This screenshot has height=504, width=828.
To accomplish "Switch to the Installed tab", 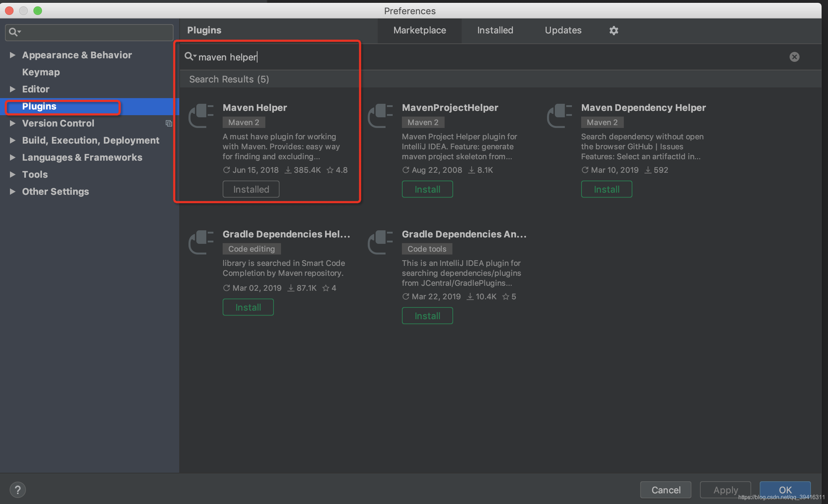I will 495,31.
